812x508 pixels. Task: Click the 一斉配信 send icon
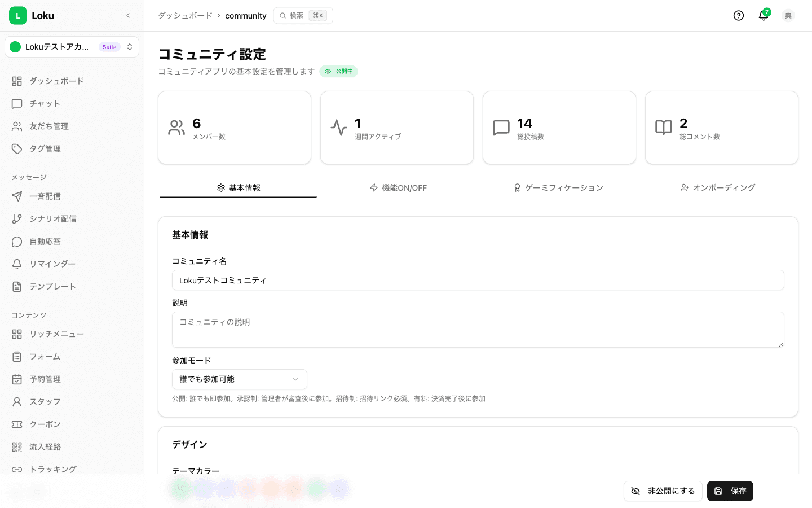pyautogui.click(x=17, y=196)
